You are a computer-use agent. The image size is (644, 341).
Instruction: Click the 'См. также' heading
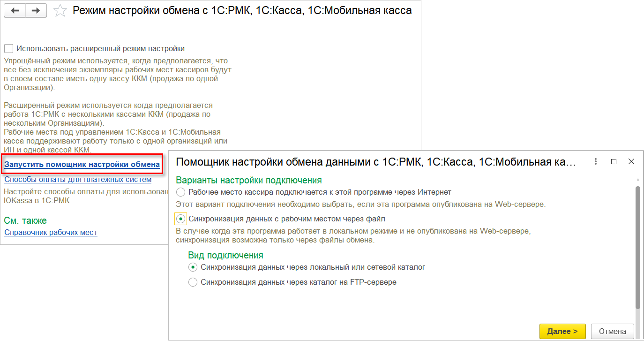click(x=25, y=220)
